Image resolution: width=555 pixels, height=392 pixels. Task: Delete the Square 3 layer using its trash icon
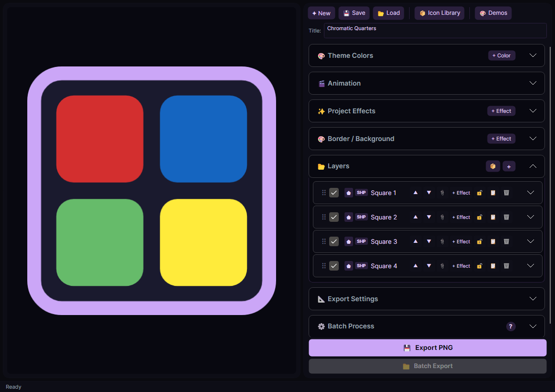(x=506, y=241)
